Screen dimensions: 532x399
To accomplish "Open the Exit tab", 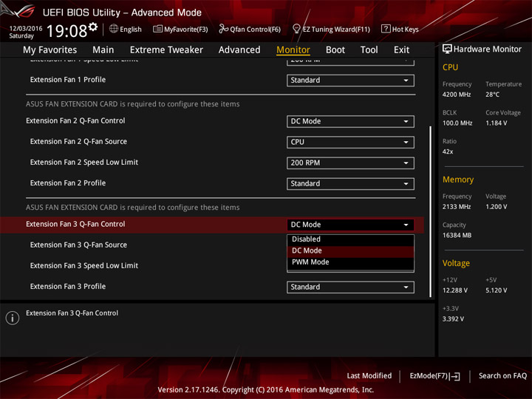I will pos(401,50).
